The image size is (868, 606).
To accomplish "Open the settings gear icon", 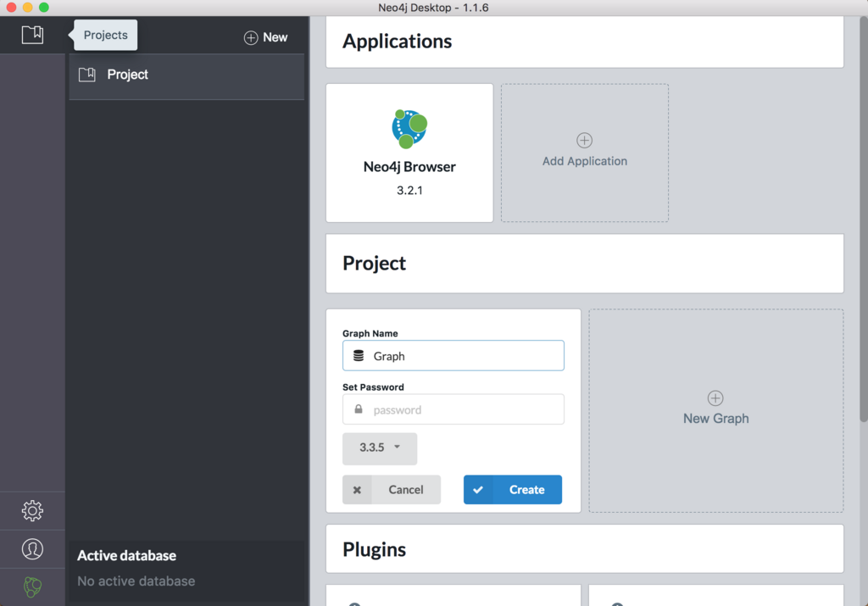I will click(x=32, y=510).
